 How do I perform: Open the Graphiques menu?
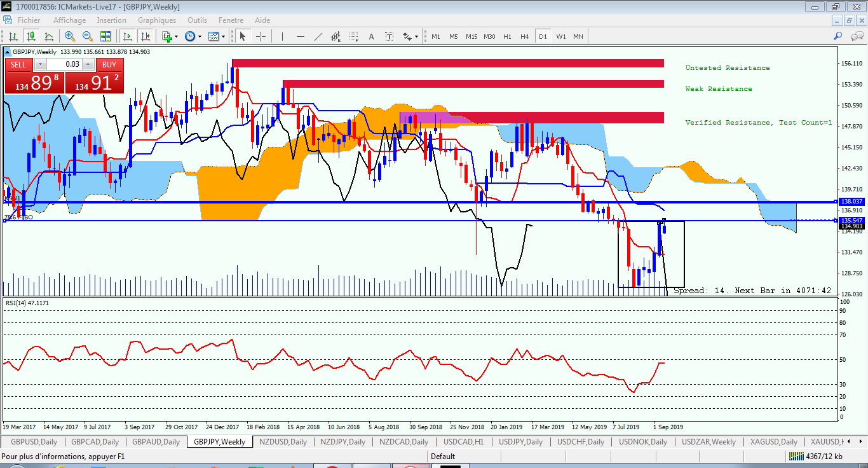(157, 20)
